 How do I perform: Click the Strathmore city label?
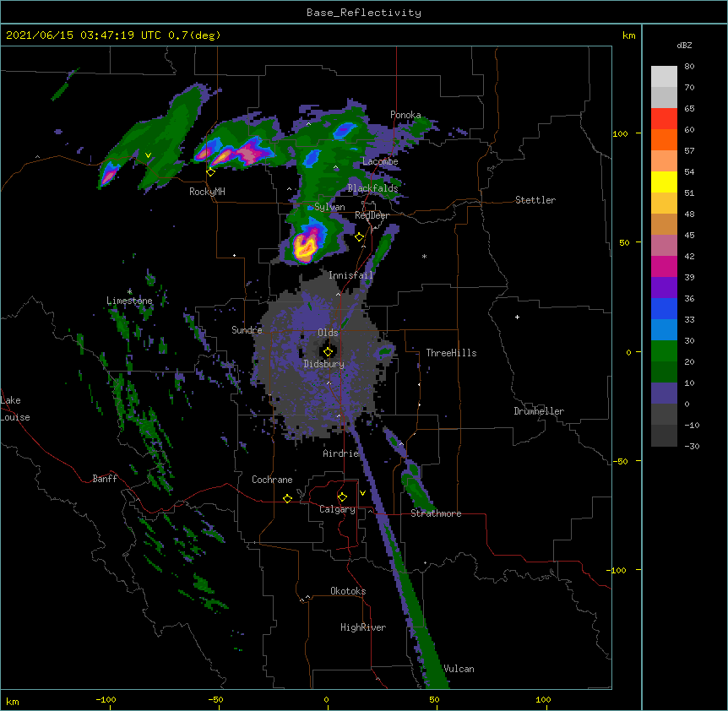tap(436, 513)
